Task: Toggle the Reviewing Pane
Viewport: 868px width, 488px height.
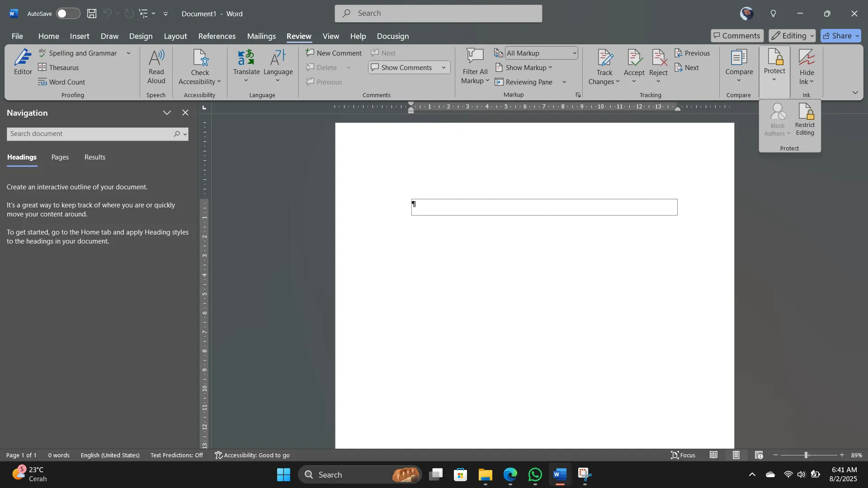Action: coord(524,82)
